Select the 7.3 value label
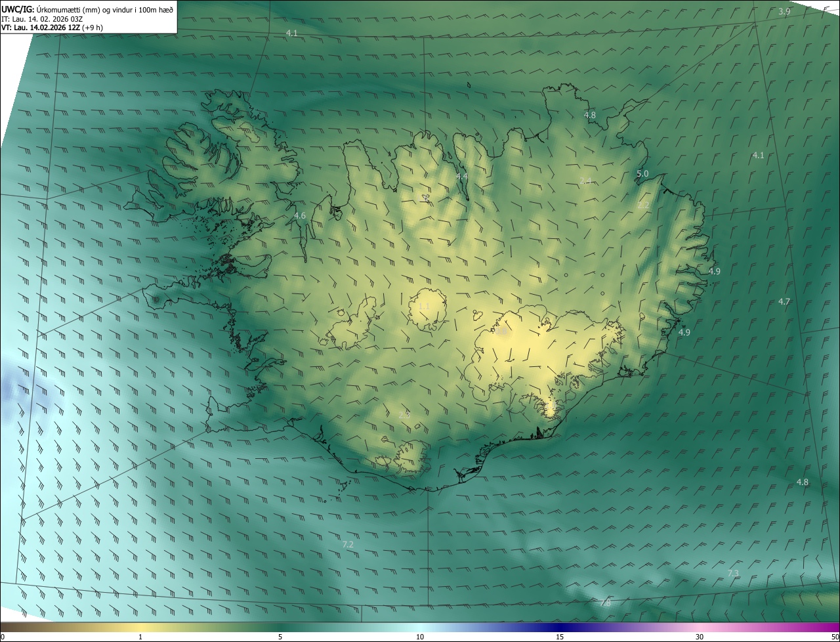Image resolution: width=840 pixels, height=642 pixels. click(x=733, y=573)
